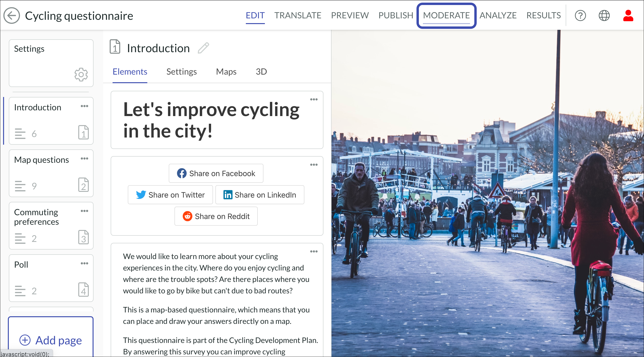Click the element list icon on Poll card
Image resolution: width=644 pixels, height=357 pixels.
20,291
